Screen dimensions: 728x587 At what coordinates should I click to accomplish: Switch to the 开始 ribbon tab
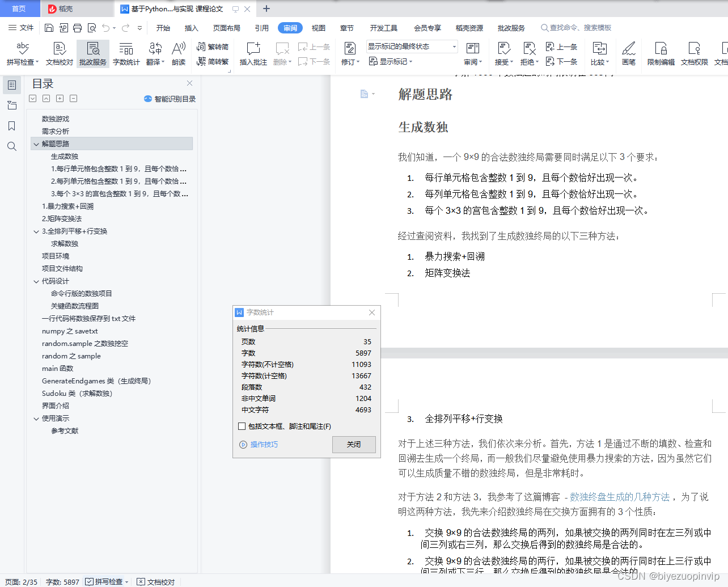tap(163, 28)
